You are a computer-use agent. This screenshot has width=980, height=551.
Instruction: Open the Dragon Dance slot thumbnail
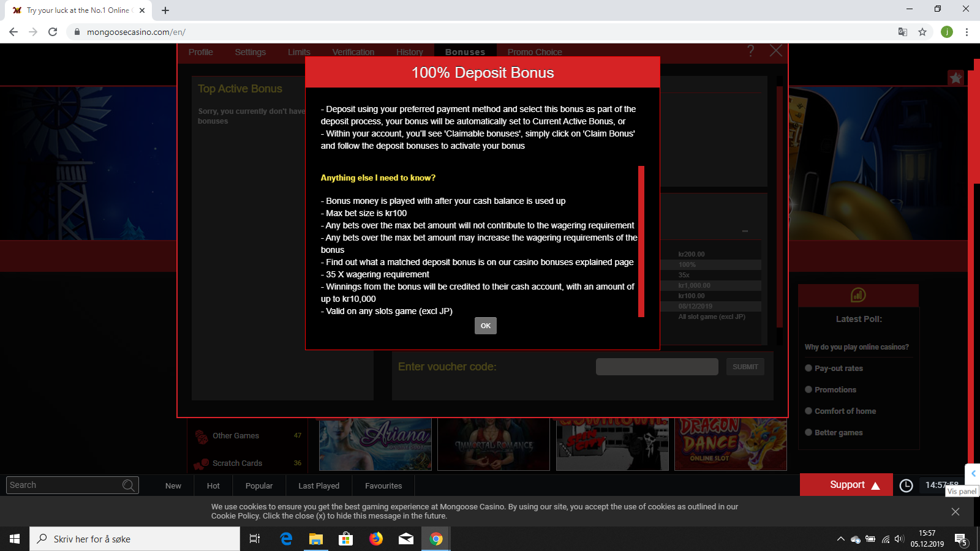coord(730,444)
